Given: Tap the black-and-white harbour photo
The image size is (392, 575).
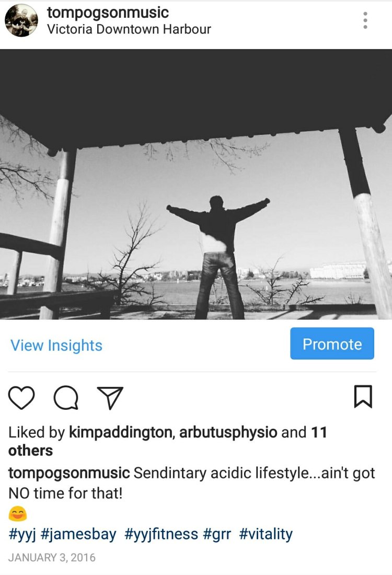Looking at the screenshot, I should coord(196,184).
